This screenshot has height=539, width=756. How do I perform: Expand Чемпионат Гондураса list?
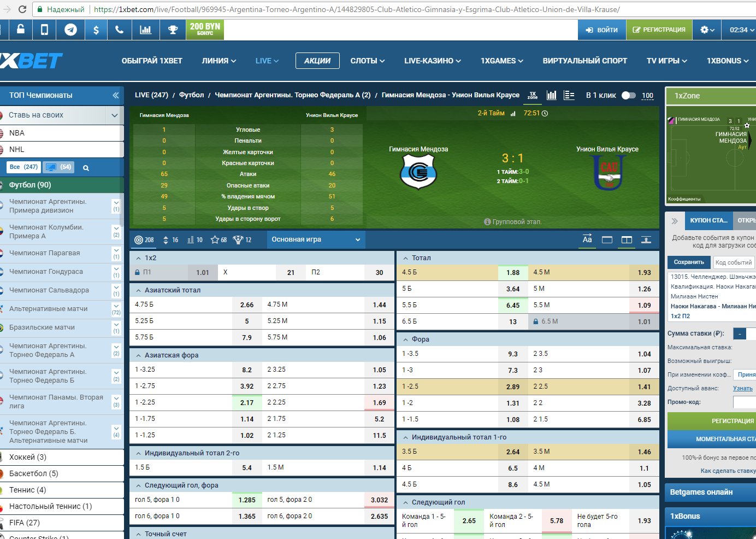point(116,272)
